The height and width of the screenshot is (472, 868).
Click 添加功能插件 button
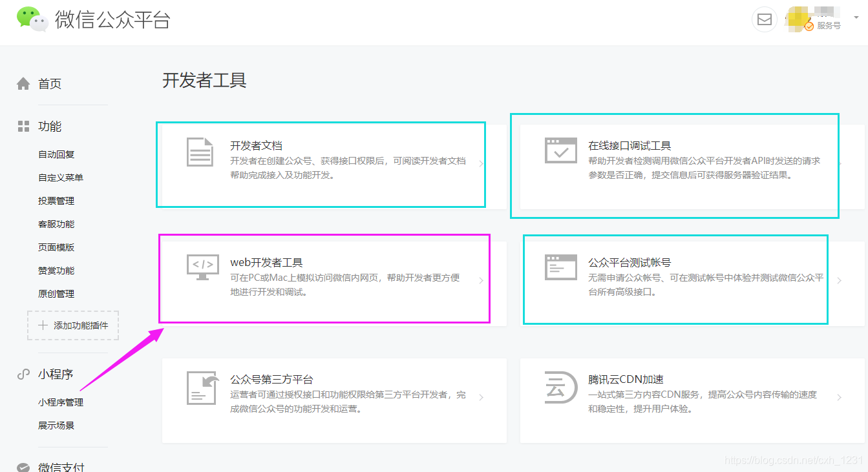(x=73, y=325)
